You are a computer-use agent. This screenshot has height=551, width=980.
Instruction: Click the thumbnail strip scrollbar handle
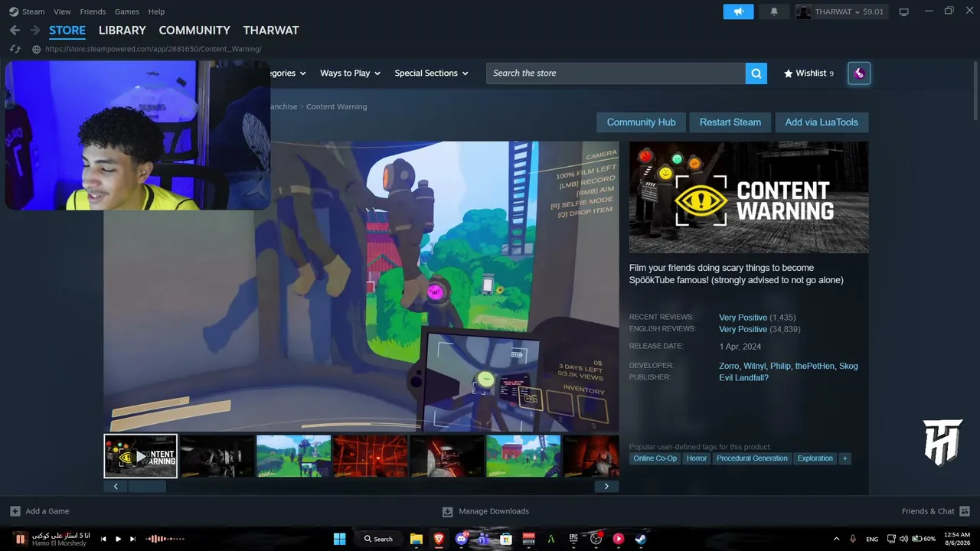[x=147, y=486]
